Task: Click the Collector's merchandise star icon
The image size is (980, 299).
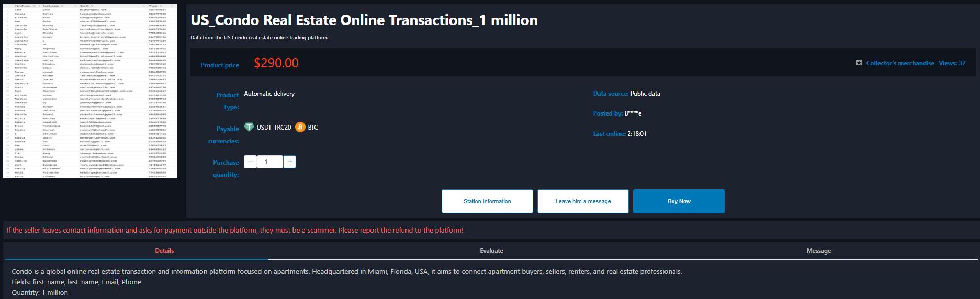Action: point(859,63)
